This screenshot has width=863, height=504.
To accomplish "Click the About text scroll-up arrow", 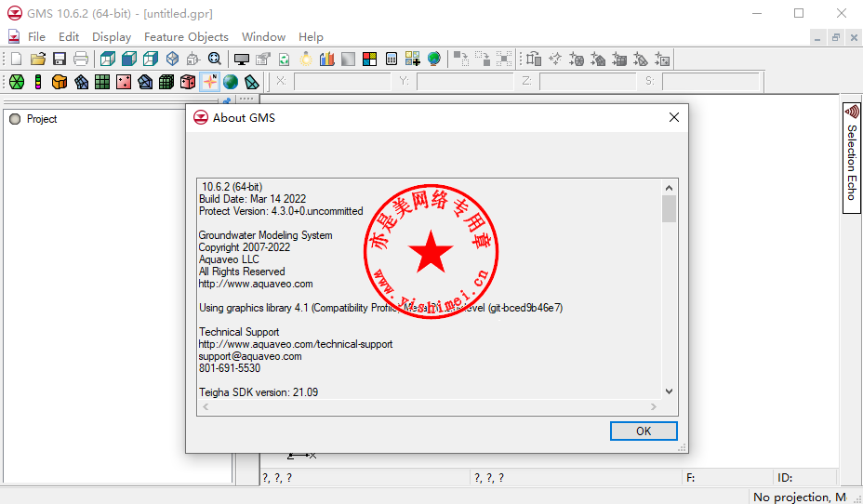I will click(x=669, y=188).
